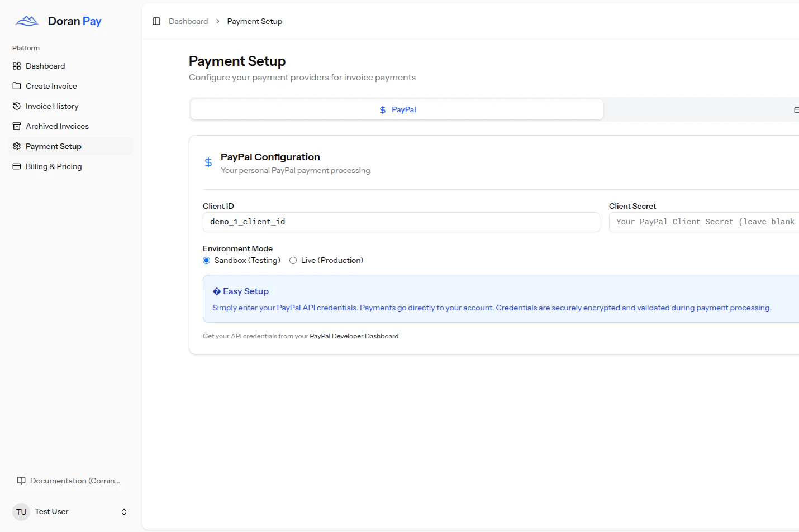Screen dimensions: 799x532
Task: Click the Test User profile entry
Action: 51,511
